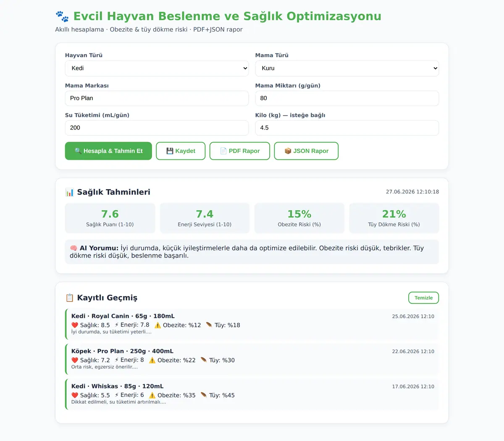This screenshot has width=504, height=441.
Task: Click heart icon in Köpek Pro Plan record
Action: pyautogui.click(x=75, y=360)
